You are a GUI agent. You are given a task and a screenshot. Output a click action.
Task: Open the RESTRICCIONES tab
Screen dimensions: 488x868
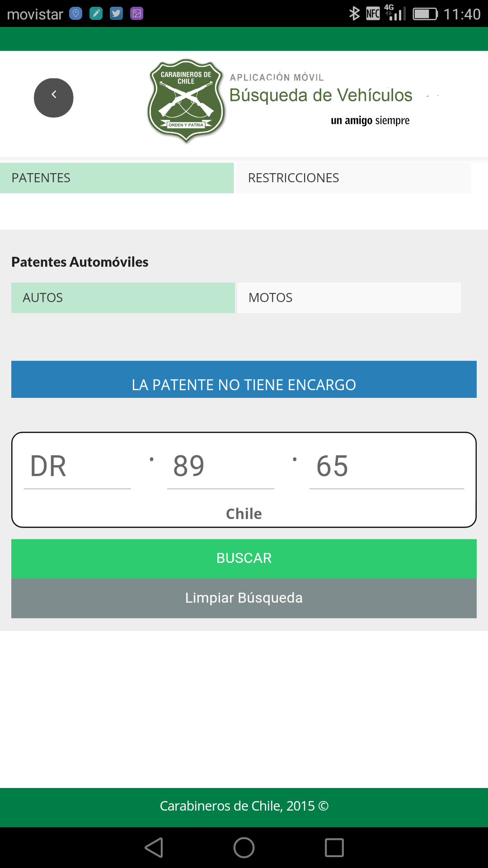tap(353, 178)
